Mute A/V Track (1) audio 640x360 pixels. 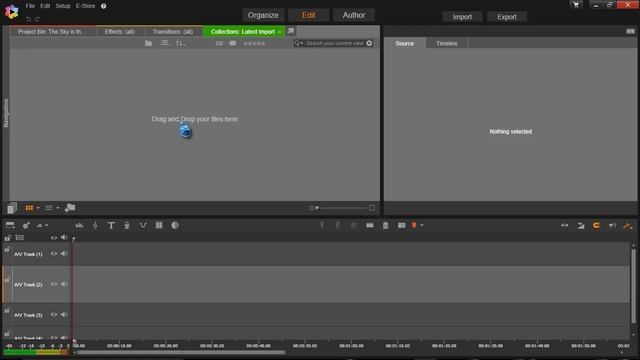point(64,254)
